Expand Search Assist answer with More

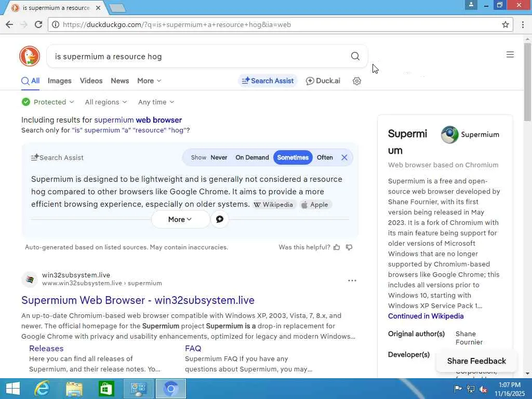180,219
